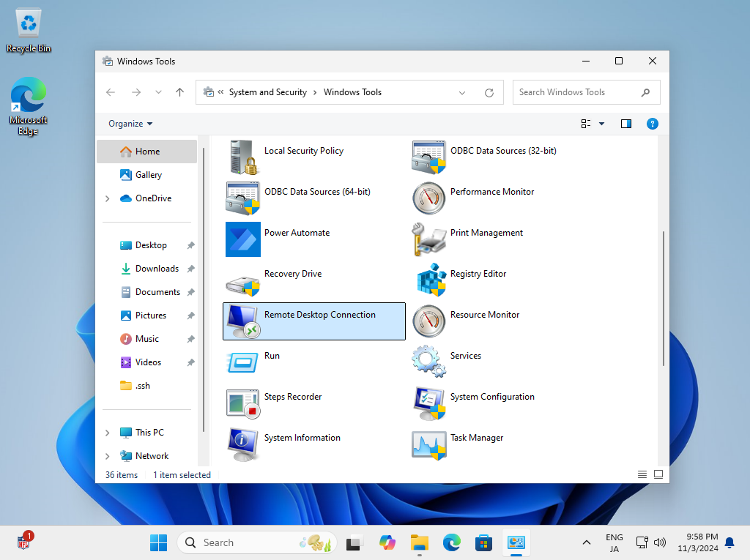Image resolution: width=750 pixels, height=560 pixels.
Task: Open Copilot from the taskbar
Action: [x=387, y=542]
